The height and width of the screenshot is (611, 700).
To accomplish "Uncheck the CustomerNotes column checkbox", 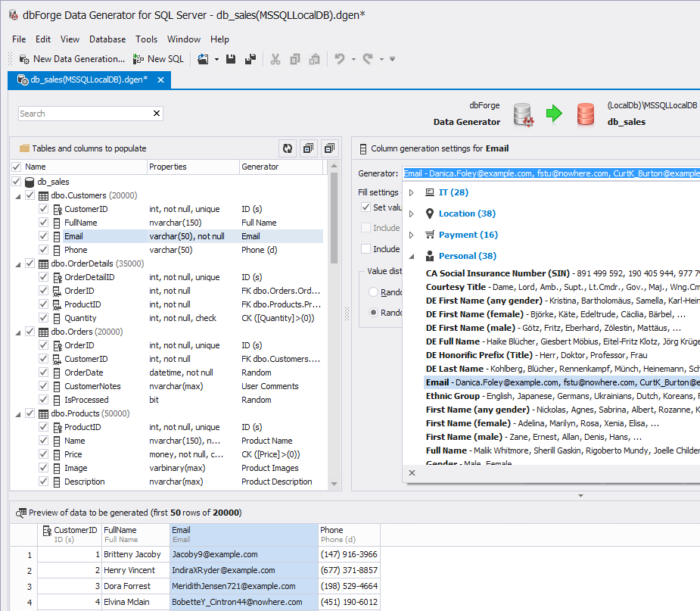I will (x=43, y=386).
